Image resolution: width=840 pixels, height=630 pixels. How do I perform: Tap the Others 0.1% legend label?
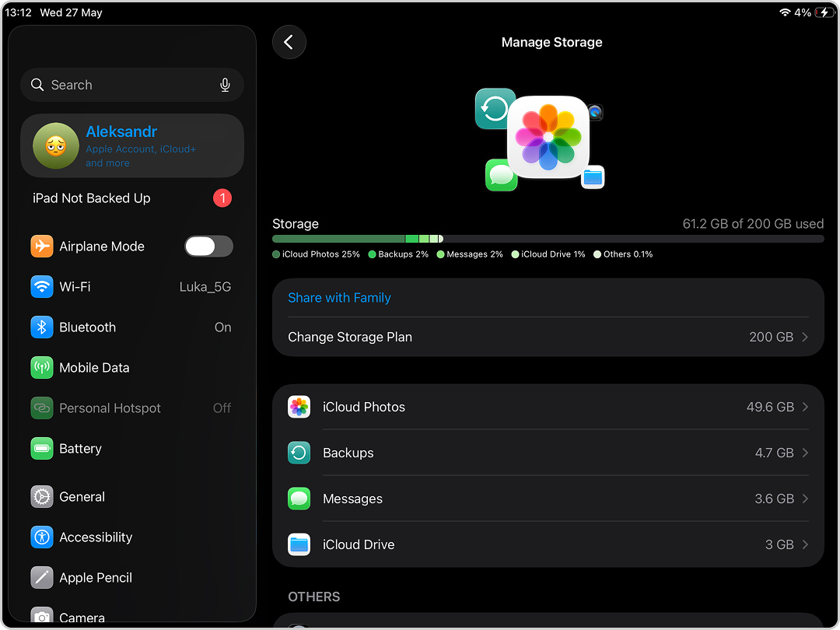[x=628, y=254]
